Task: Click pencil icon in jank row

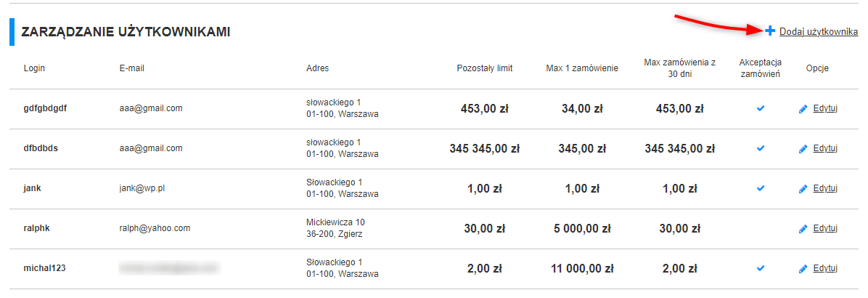Action: (803, 190)
